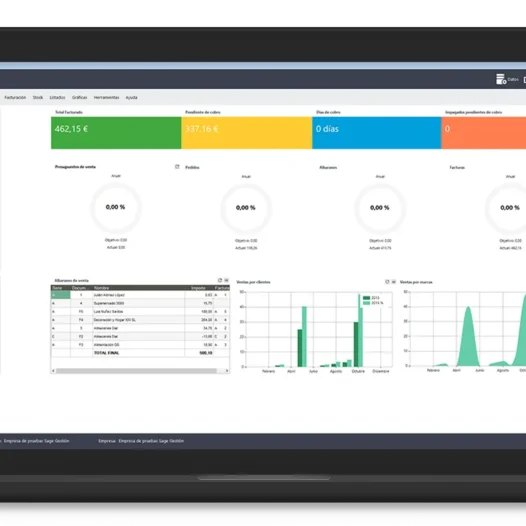The image size is (526, 526).
Task: Click the Ventas por marcas title
Action: pyautogui.click(x=416, y=282)
